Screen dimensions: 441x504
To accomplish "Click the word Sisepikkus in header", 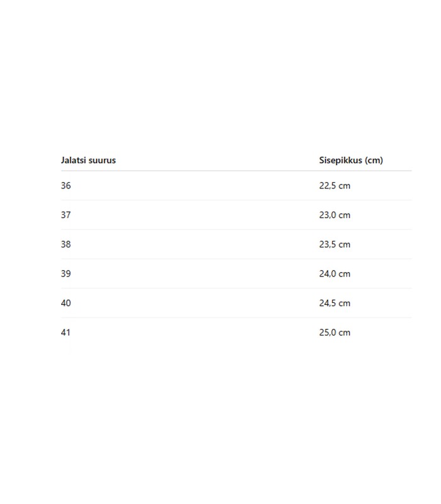I will [340, 160].
